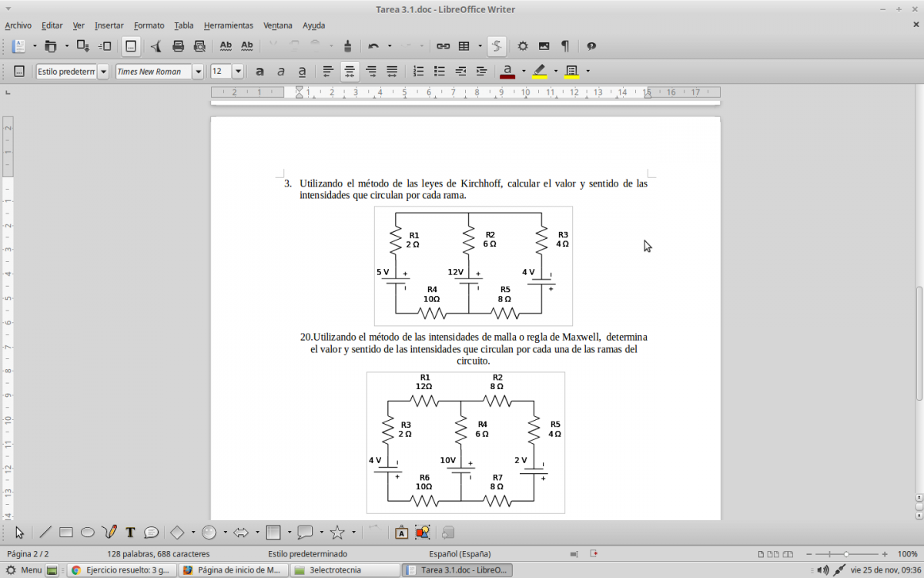Click the Text Box tool icon

130,533
